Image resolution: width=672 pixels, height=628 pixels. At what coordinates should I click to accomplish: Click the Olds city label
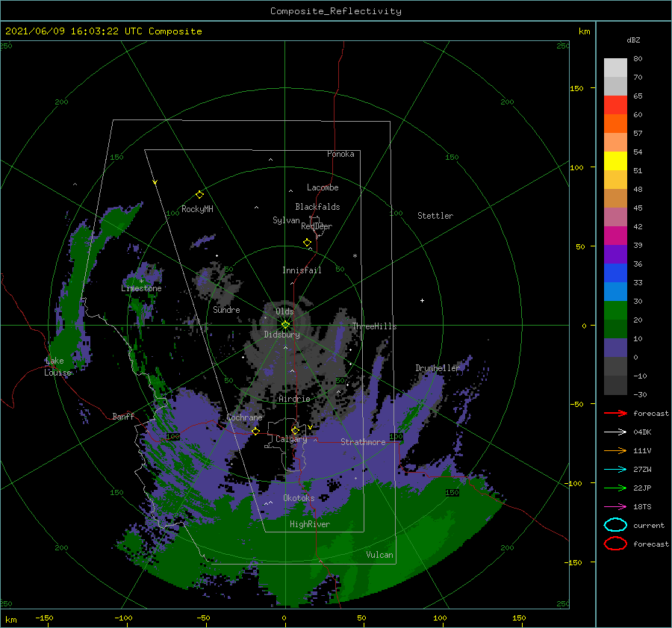pos(284,311)
